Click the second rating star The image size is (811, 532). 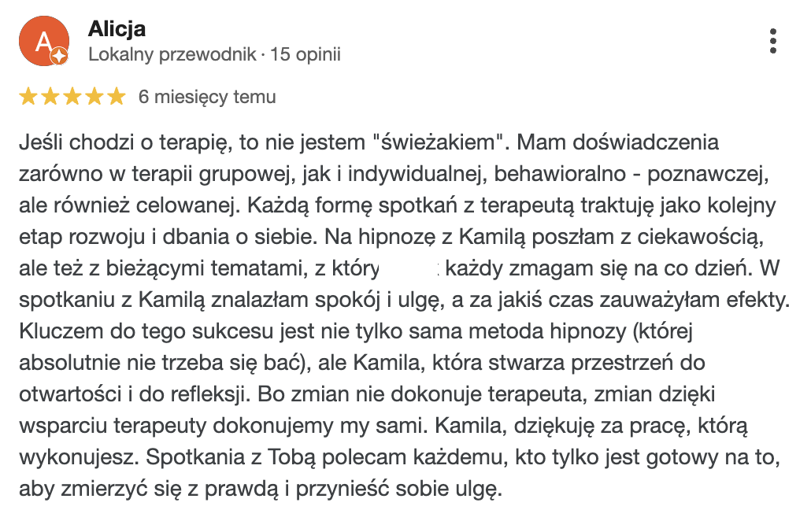[50, 97]
